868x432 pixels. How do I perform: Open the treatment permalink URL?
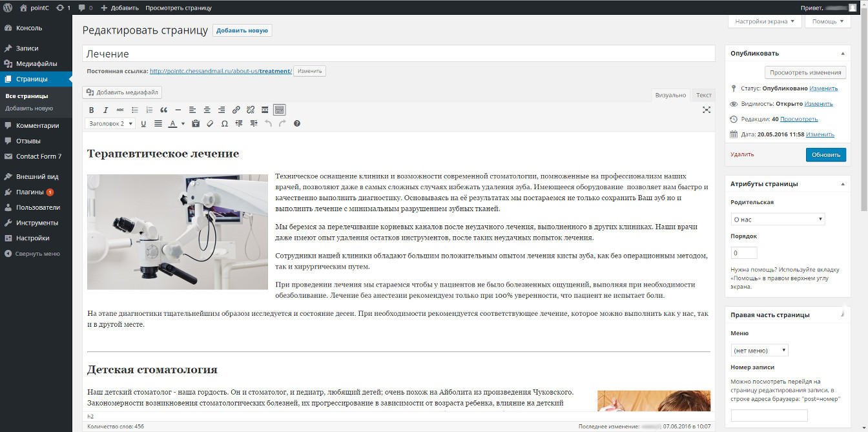[221, 71]
